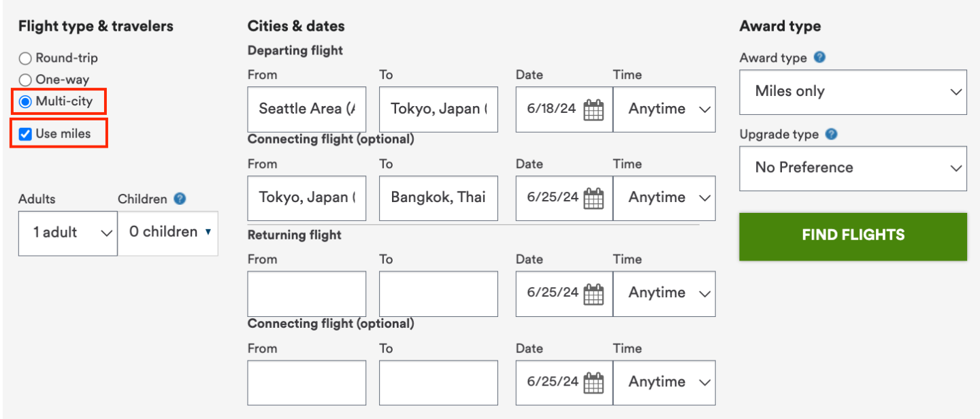The image size is (980, 419).
Task: Click the Seattle Area departing From field
Action: pyautogui.click(x=307, y=109)
